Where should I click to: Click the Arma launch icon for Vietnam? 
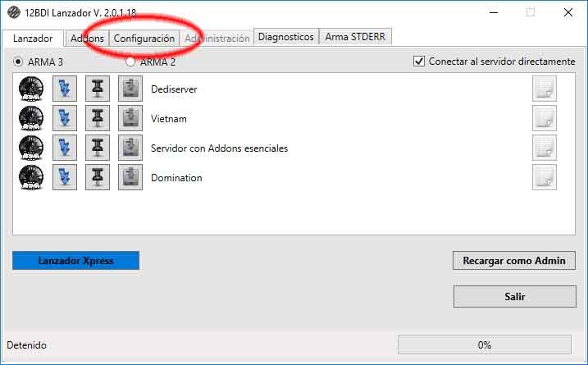(31, 118)
